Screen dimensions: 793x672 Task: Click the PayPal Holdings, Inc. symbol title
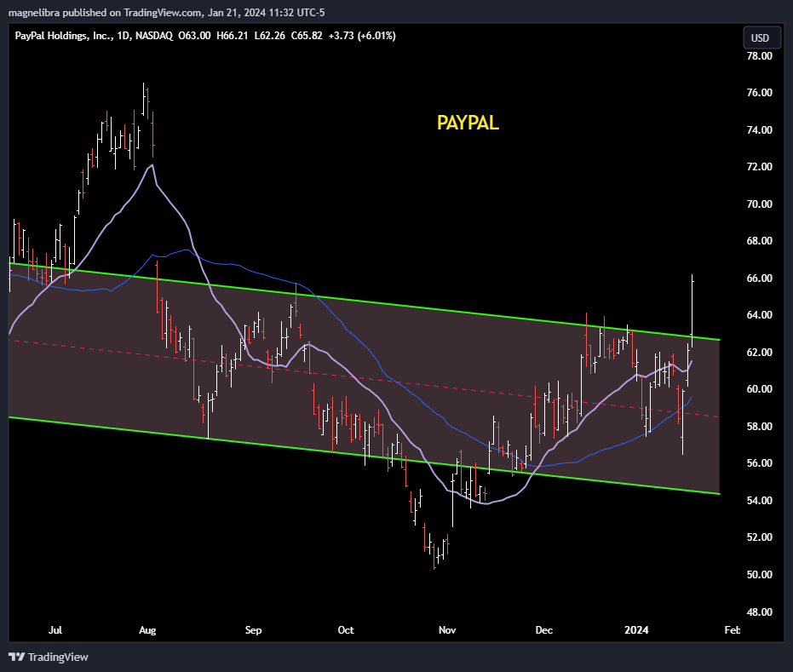[x=63, y=36]
